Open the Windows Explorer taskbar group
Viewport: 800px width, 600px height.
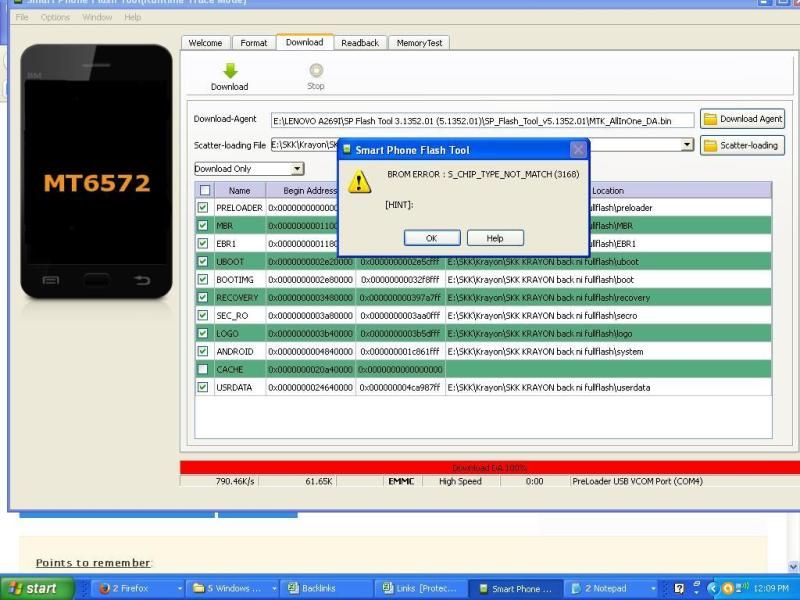[231, 588]
